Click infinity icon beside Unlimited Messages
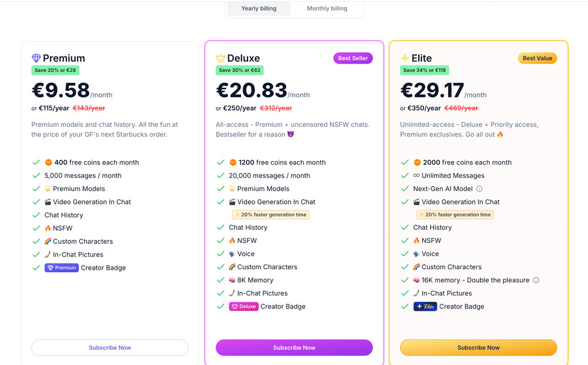The image size is (588, 365). click(x=416, y=176)
